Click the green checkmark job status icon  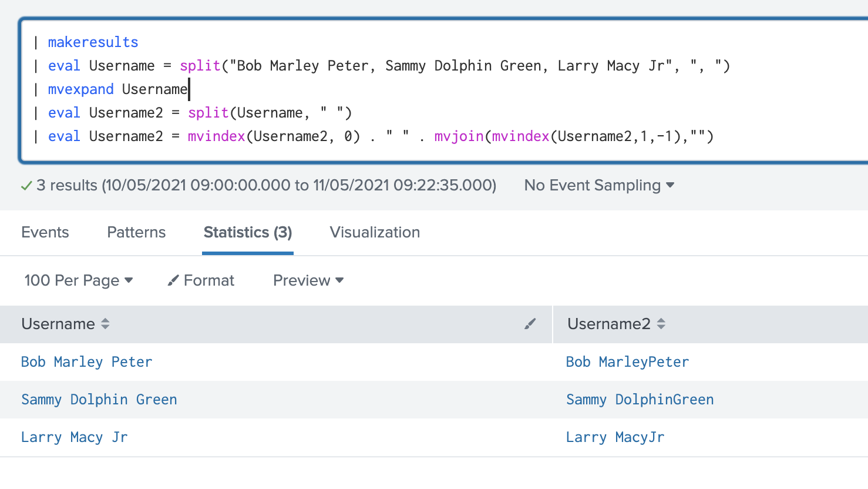(x=26, y=186)
